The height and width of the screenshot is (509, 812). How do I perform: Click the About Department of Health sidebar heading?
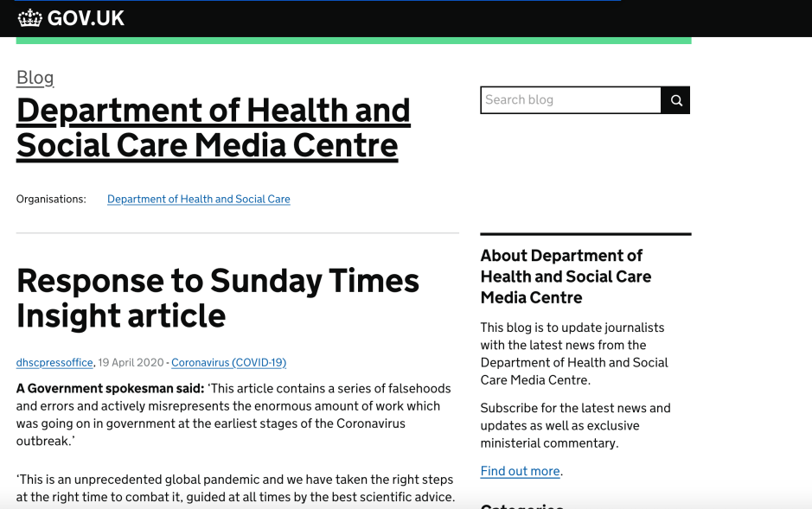[566, 277]
